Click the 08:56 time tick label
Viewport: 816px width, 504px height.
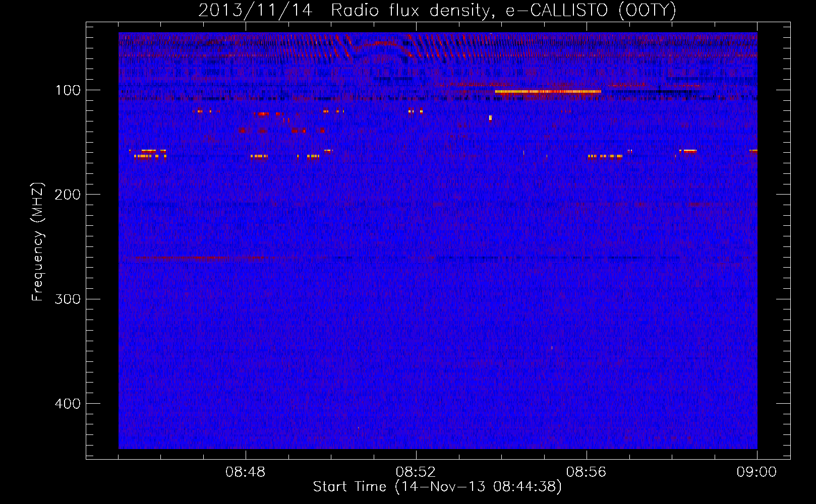coord(587,472)
